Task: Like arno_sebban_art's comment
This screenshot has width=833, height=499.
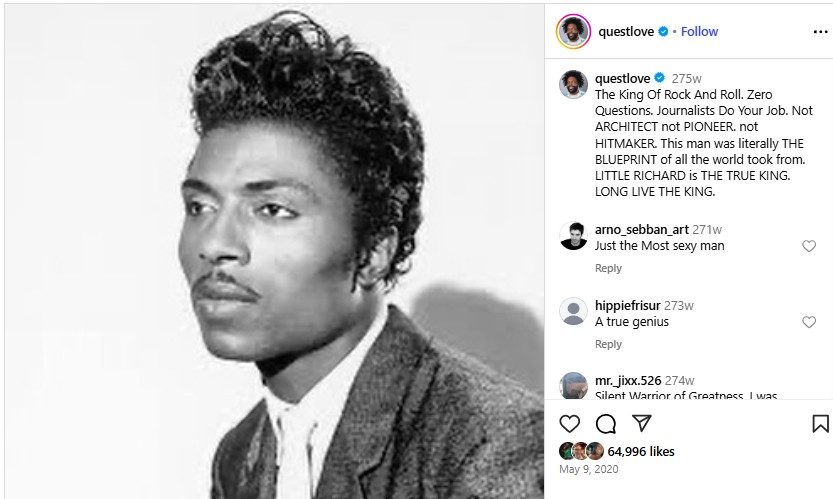Action: click(x=809, y=246)
